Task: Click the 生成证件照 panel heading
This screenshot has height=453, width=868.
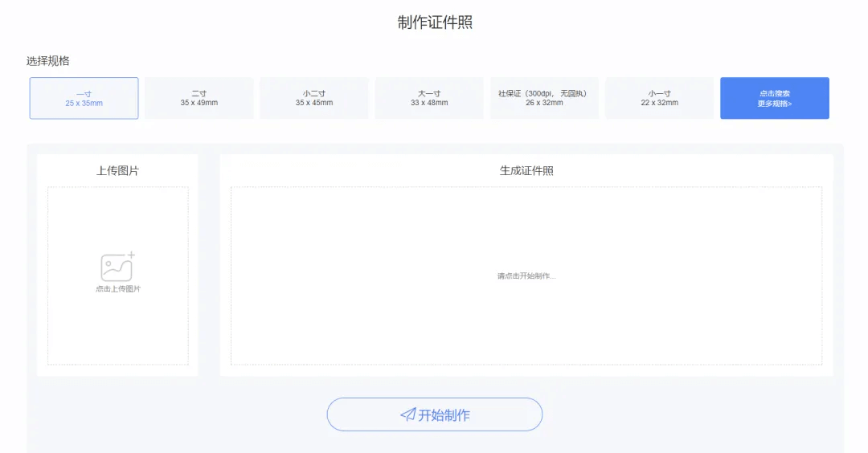Action: pos(526,171)
